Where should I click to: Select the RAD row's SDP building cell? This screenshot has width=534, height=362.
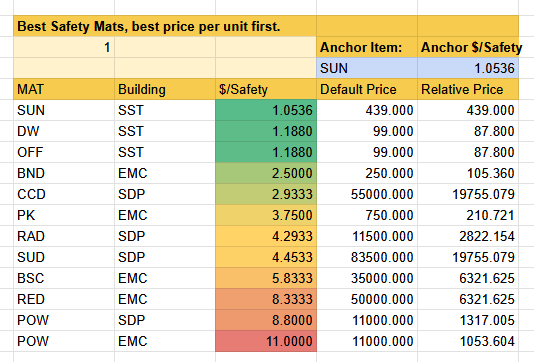(x=165, y=236)
